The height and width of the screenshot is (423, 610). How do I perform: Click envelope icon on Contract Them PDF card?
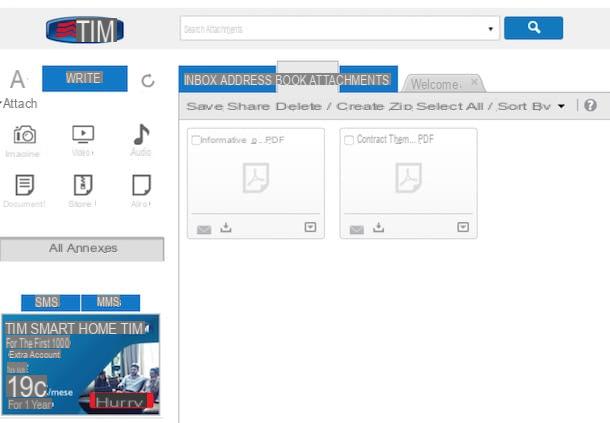(x=357, y=229)
